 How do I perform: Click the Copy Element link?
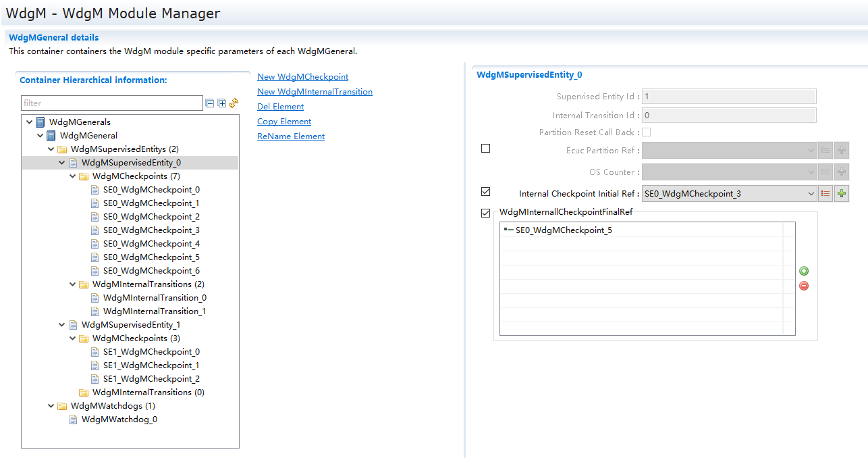tap(284, 122)
